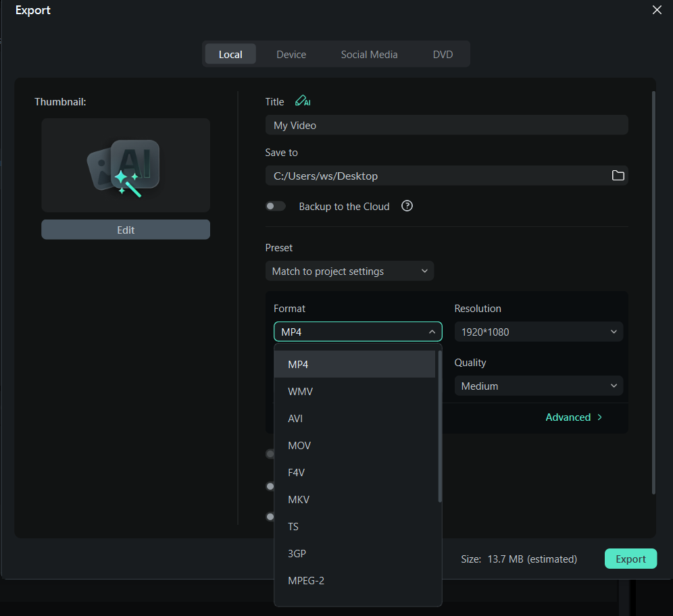Image resolution: width=673 pixels, height=616 pixels.
Task: Select MP4 in format list
Action: point(355,364)
